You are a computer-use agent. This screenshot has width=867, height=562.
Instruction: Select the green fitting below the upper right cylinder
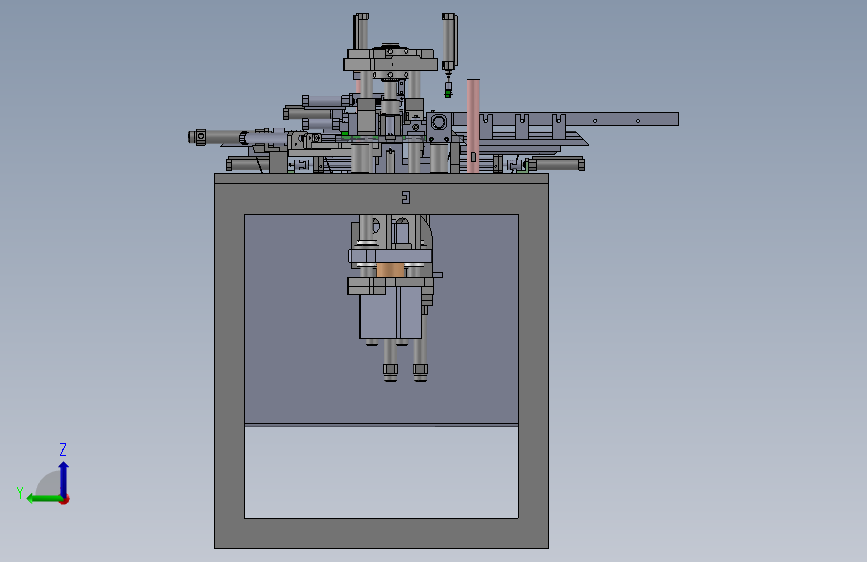tap(448, 93)
